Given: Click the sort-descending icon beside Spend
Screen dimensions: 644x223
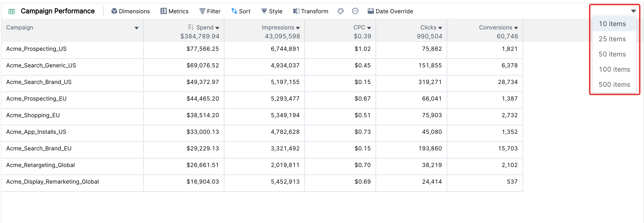Looking at the screenshot, I should (191, 27).
